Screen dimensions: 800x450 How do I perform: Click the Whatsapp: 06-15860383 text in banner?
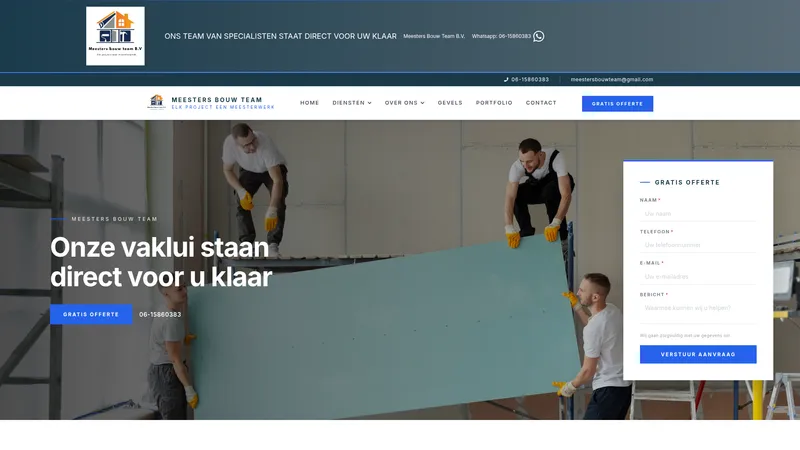pyautogui.click(x=501, y=36)
